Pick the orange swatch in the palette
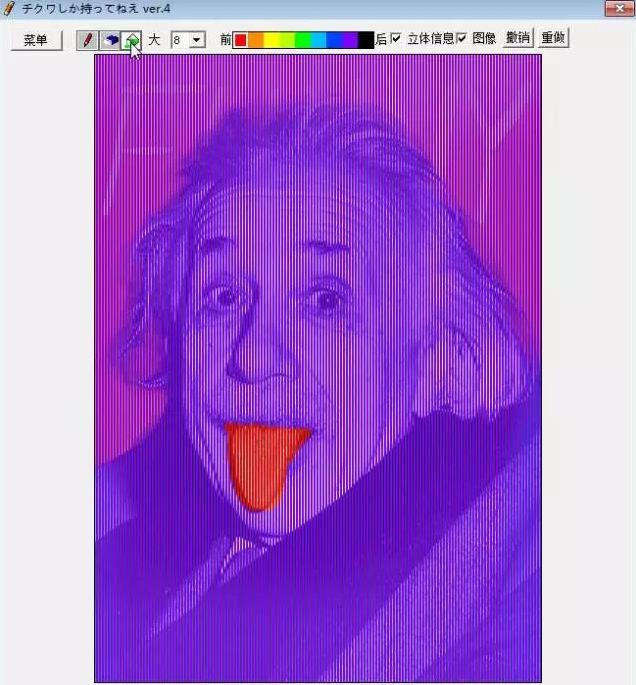This screenshot has height=685, width=636. coord(256,40)
